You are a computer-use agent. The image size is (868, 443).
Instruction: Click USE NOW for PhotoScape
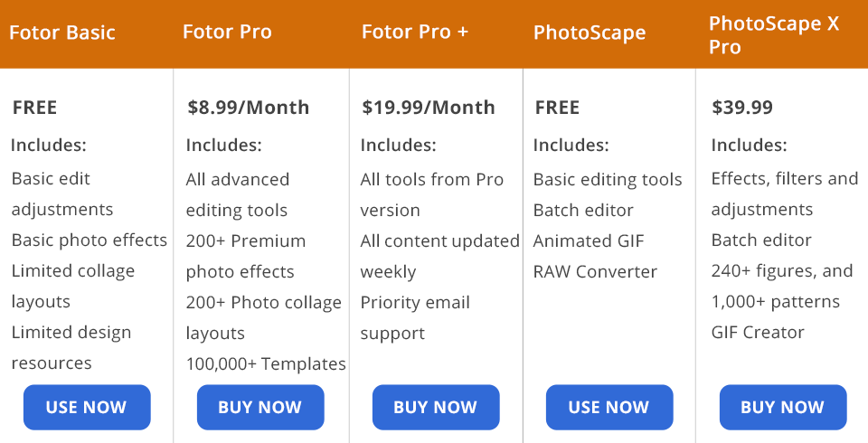pyautogui.click(x=609, y=407)
